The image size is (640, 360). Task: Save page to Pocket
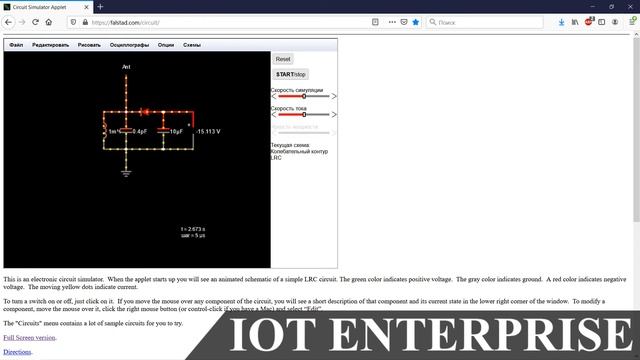(404, 22)
